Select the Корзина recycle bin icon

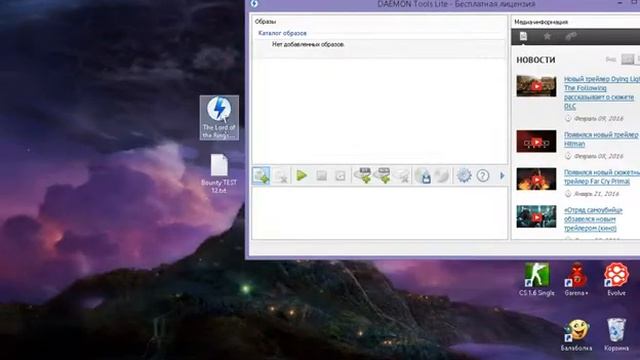click(616, 336)
